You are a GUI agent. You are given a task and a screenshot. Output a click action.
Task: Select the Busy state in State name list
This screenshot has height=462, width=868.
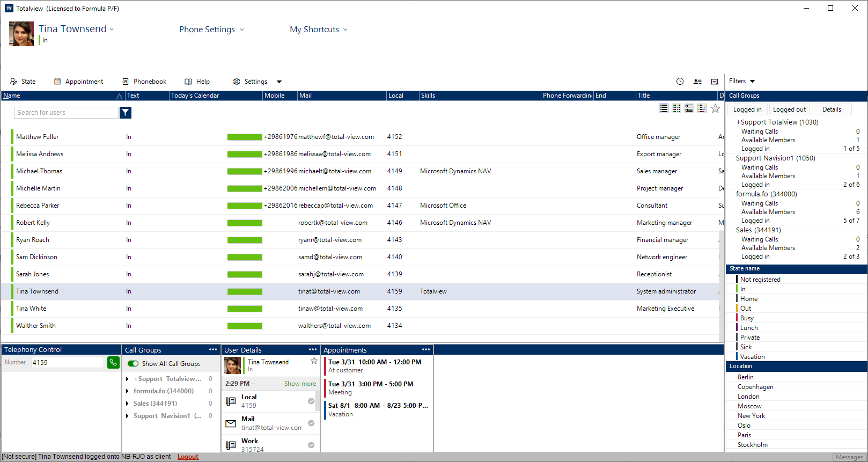point(747,318)
